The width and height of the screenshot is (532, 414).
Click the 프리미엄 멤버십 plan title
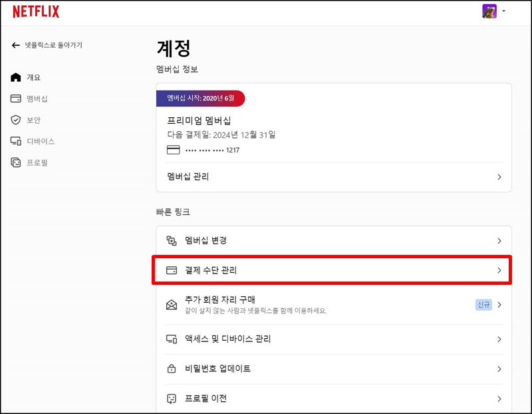point(199,120)
